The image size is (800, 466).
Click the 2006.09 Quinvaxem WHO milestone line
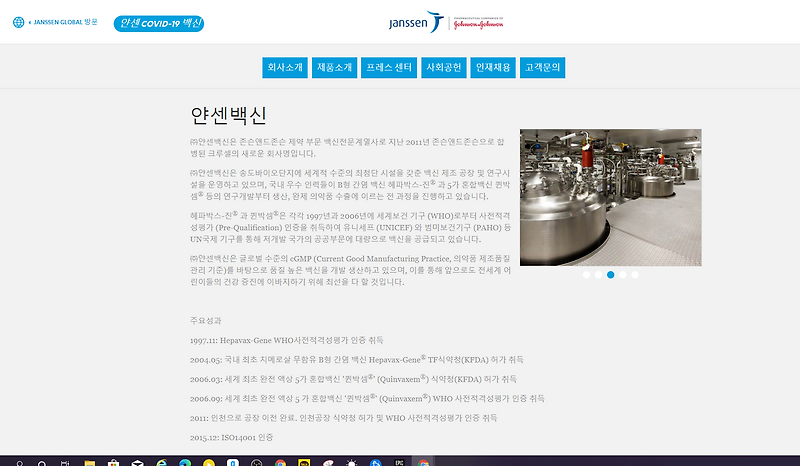[x=367, y=398]
